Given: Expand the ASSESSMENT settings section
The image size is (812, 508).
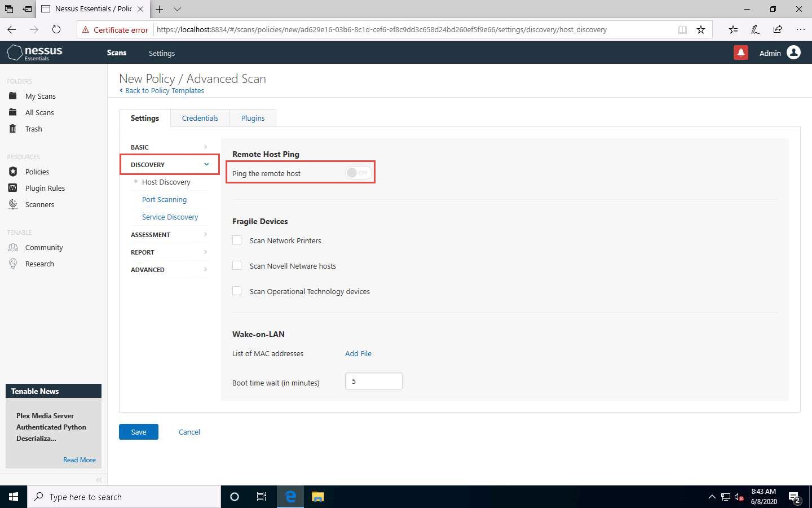Looking at the screenshot, I should pos(169,234).
